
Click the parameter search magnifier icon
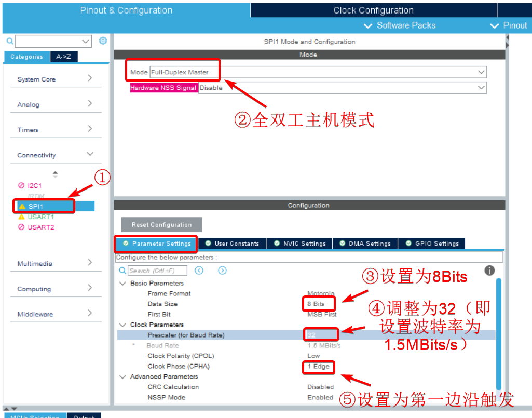122,271
